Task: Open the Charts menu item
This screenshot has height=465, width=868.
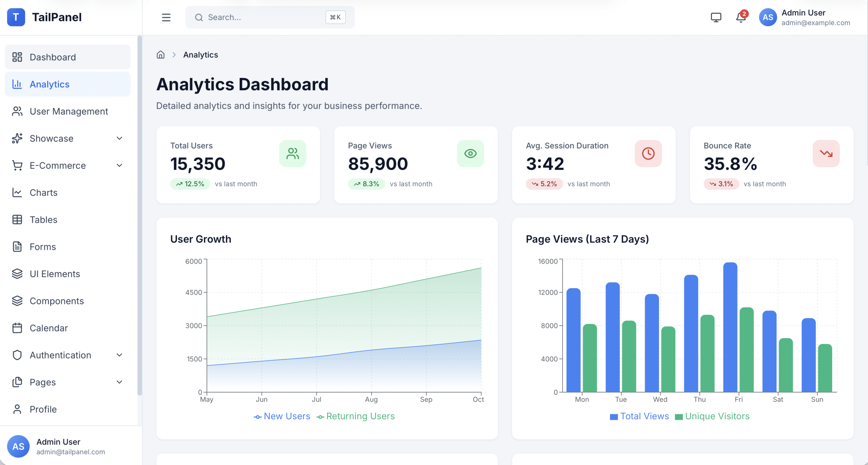Action: [x=43, y=193]
